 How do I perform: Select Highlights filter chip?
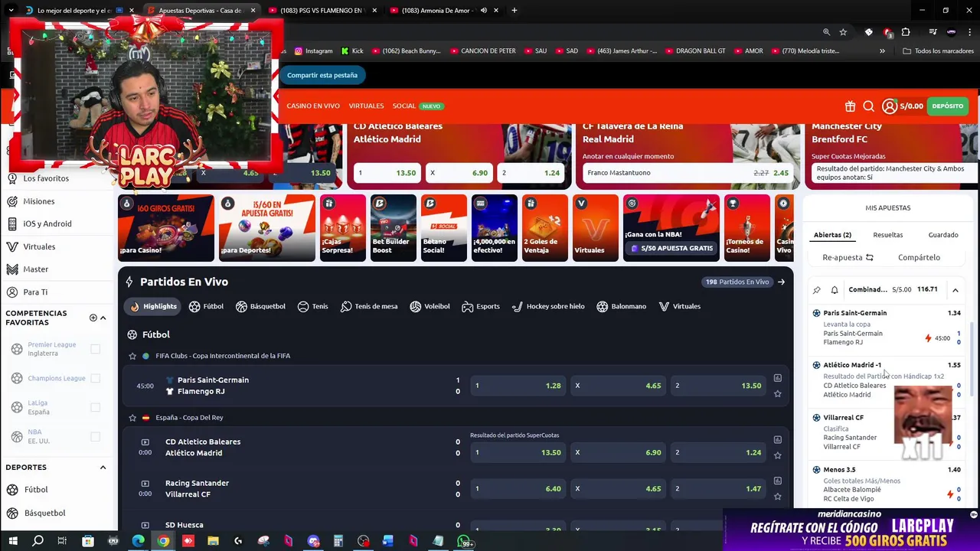click(x=153, y=306)
